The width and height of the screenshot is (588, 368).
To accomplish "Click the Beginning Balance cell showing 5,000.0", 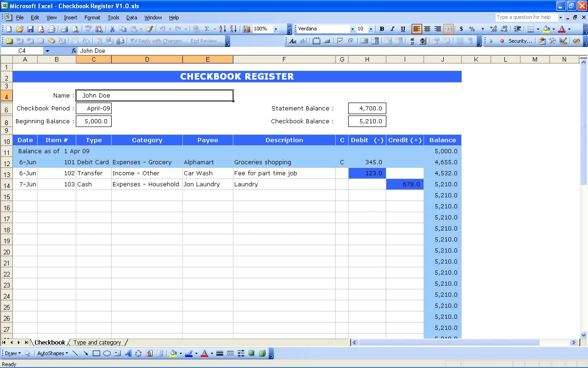I will click(94, 121).
